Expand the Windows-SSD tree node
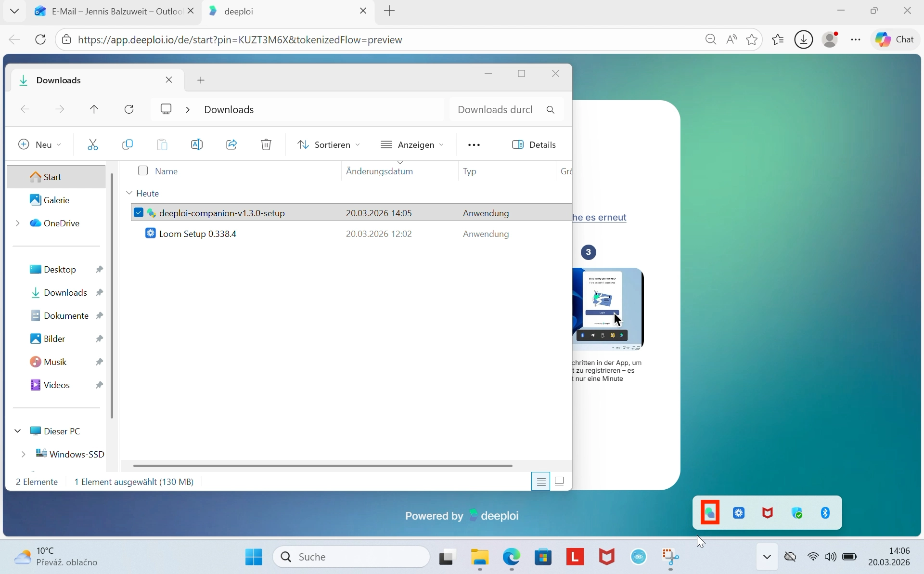This screenshot has width=924, height=574. [23, 454]
